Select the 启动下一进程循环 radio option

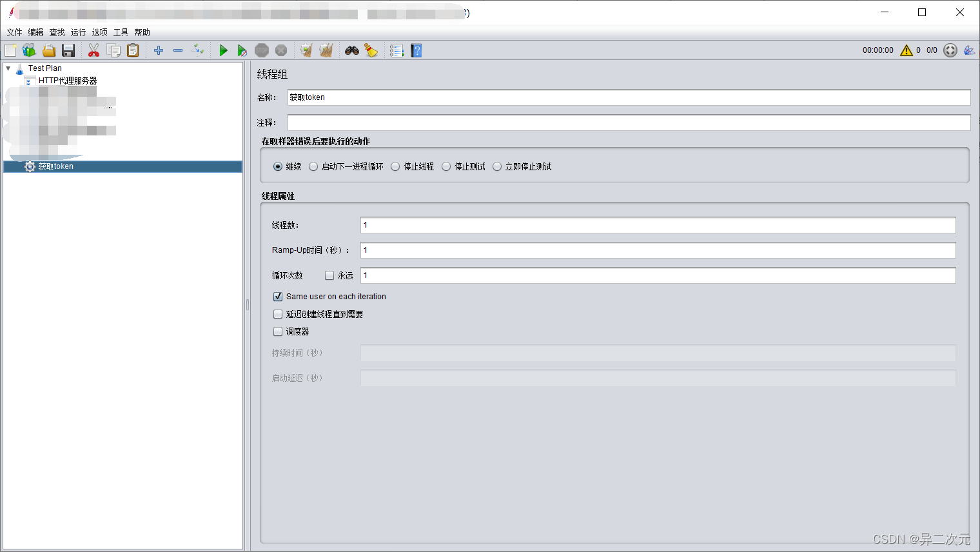pos(313,166)
